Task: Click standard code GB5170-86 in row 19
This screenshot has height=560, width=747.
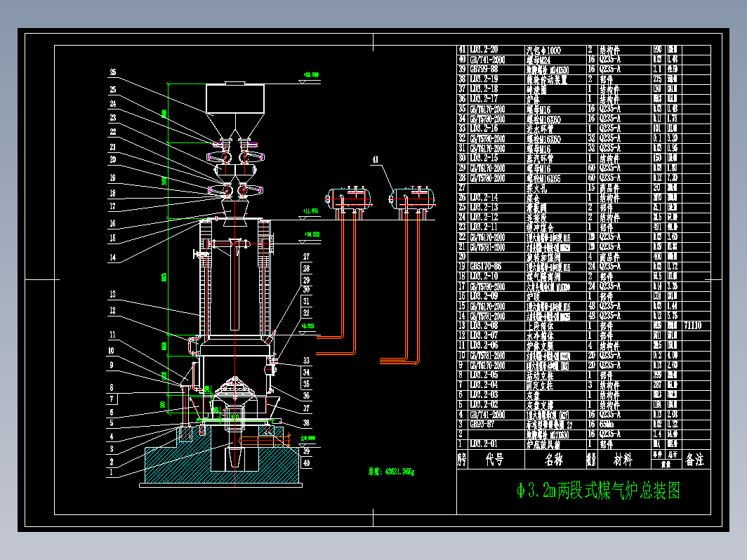Action: pos(485,266)
